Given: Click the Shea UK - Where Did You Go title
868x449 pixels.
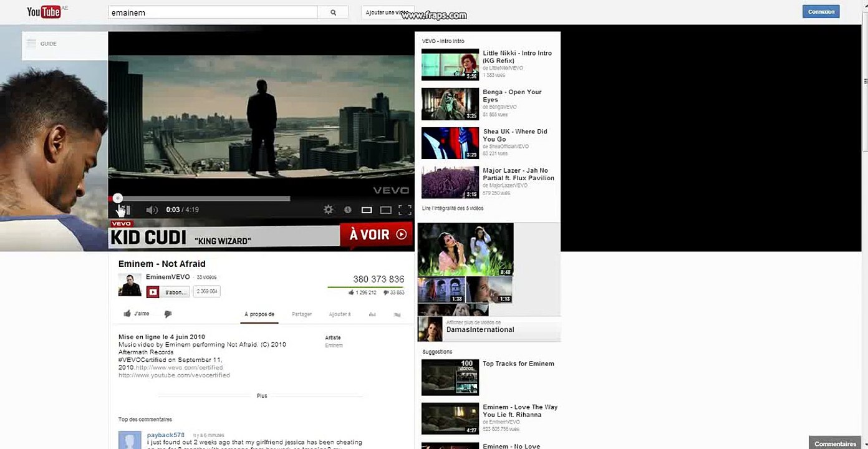Looking at the screenshot, I should pos(515,135).
